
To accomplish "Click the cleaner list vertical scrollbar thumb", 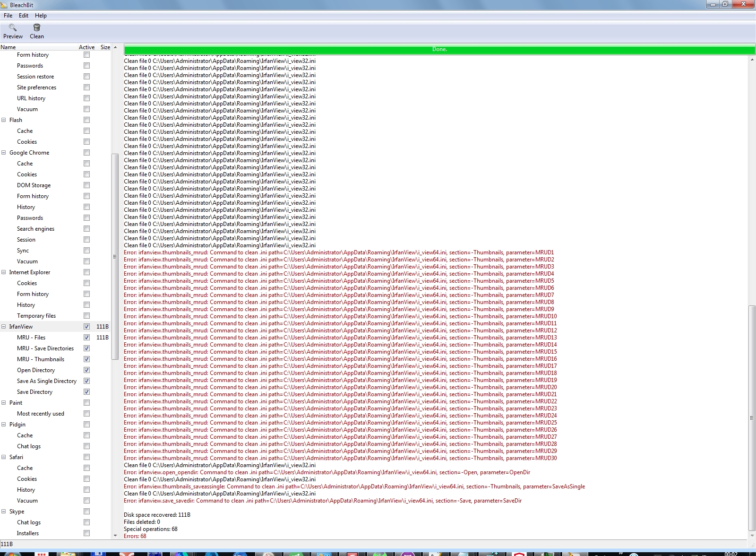I will [115, 257].
